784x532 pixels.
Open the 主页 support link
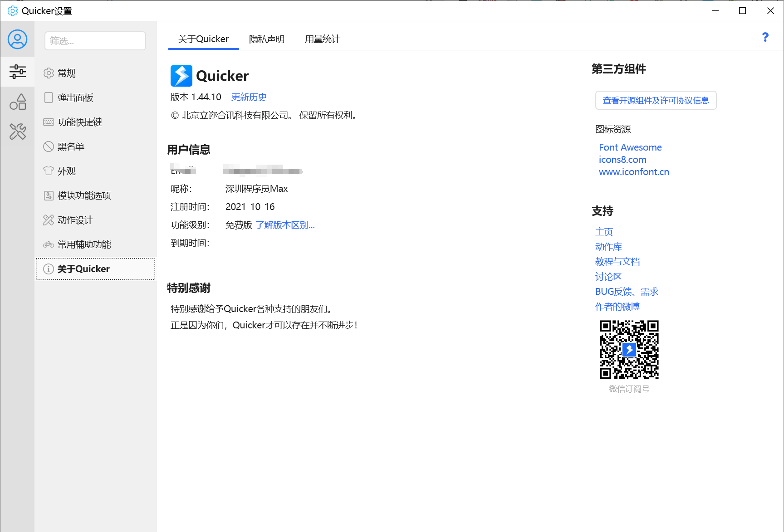point(604,232)
